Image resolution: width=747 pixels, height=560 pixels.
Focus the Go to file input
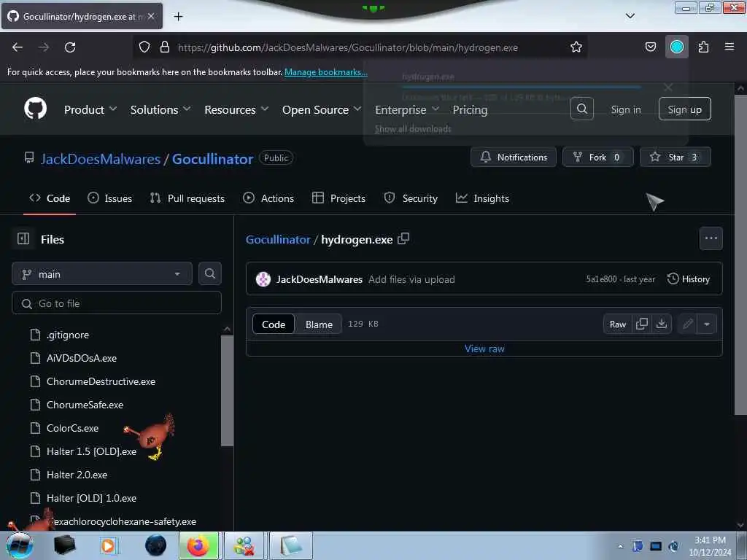tap(117, 303)
